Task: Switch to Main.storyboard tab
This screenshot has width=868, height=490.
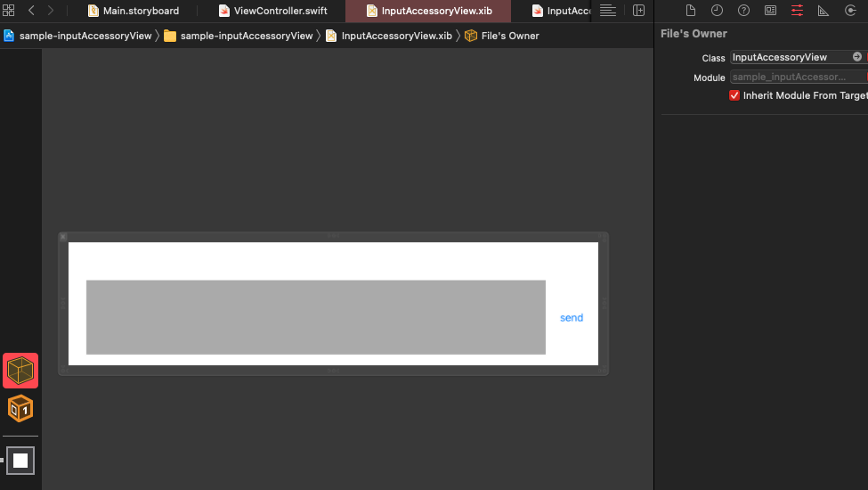Action: click(x=134, y=11)
